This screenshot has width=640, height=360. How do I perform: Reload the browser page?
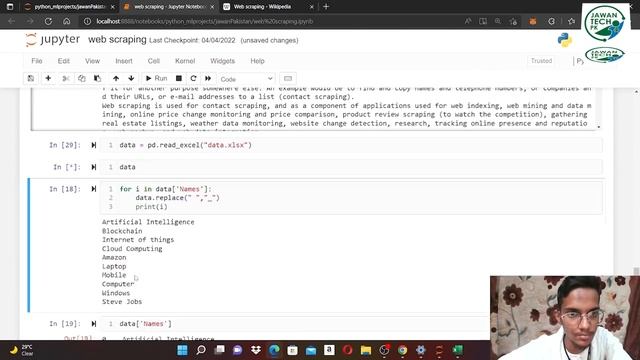pyautogui.click(x=48, y=21)
